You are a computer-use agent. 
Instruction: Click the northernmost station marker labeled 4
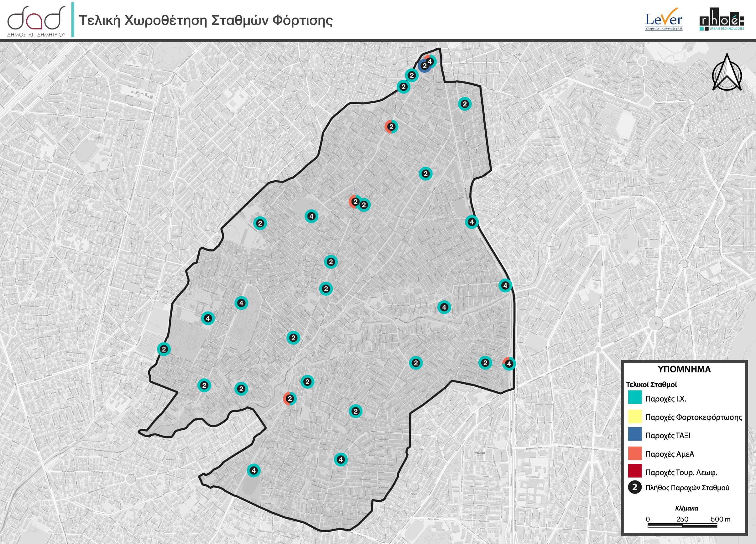[430, 62]
